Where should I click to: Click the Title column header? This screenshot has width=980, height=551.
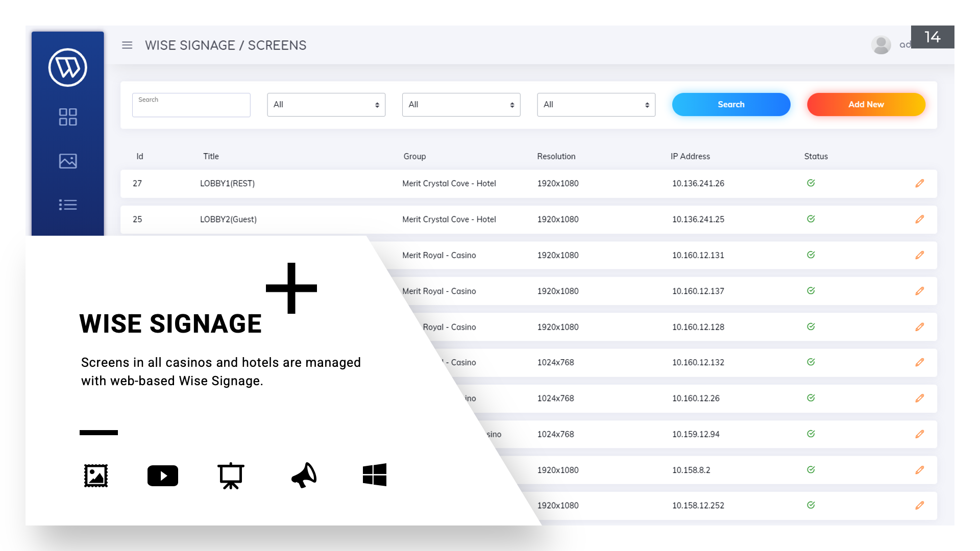pyautogui.click(x=211, y=157)
